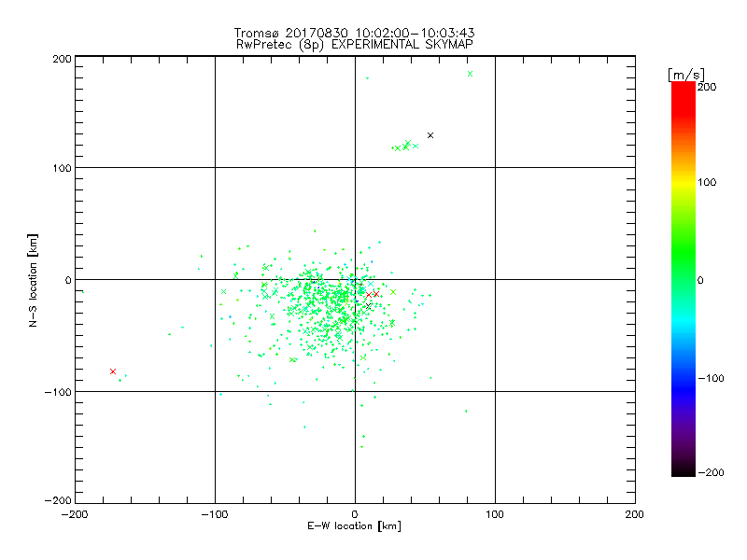This screenshot has width=747, height=560.
Task: Click the subtitle 'RwPretec (8p) EXPERIMENTAL SKYMAP'
Action: coord(354,45)
